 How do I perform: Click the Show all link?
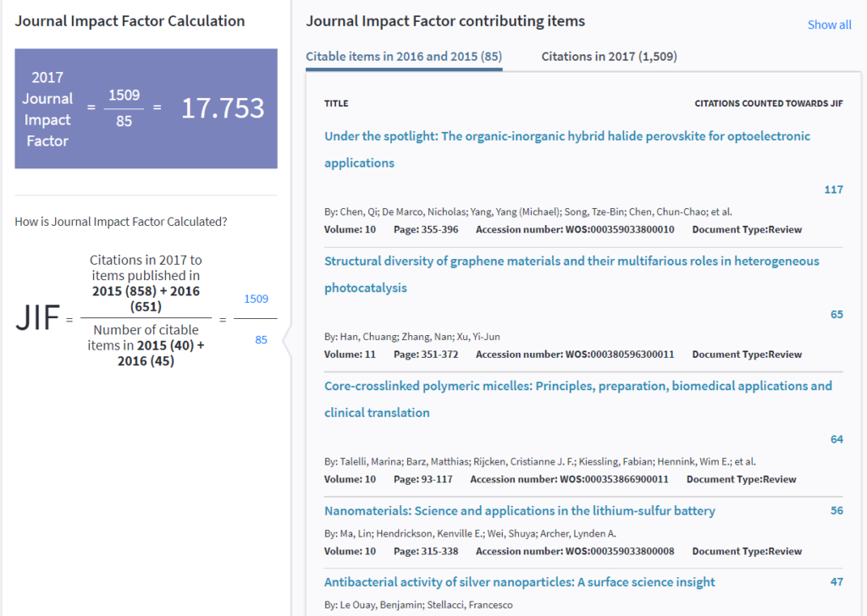point(829,25)
